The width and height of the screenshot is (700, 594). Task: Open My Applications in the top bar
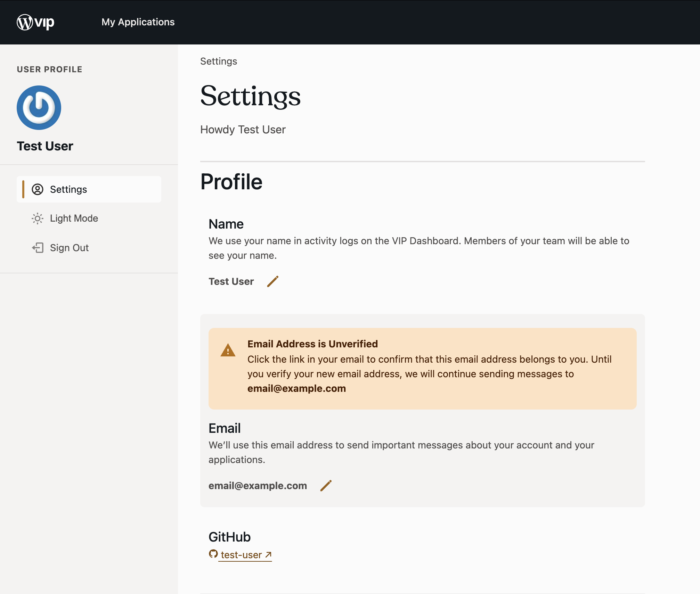click(138, 22)
